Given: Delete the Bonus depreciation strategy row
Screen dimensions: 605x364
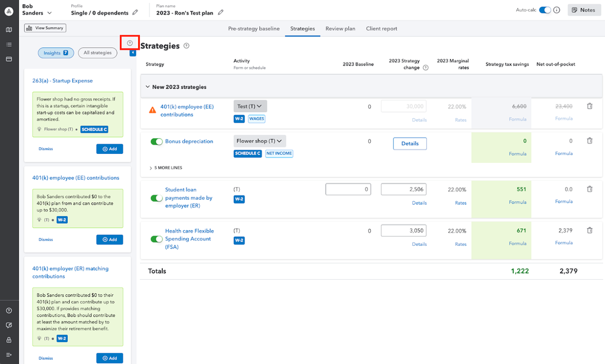Looking at the screenshot, I should click(590, 141).
